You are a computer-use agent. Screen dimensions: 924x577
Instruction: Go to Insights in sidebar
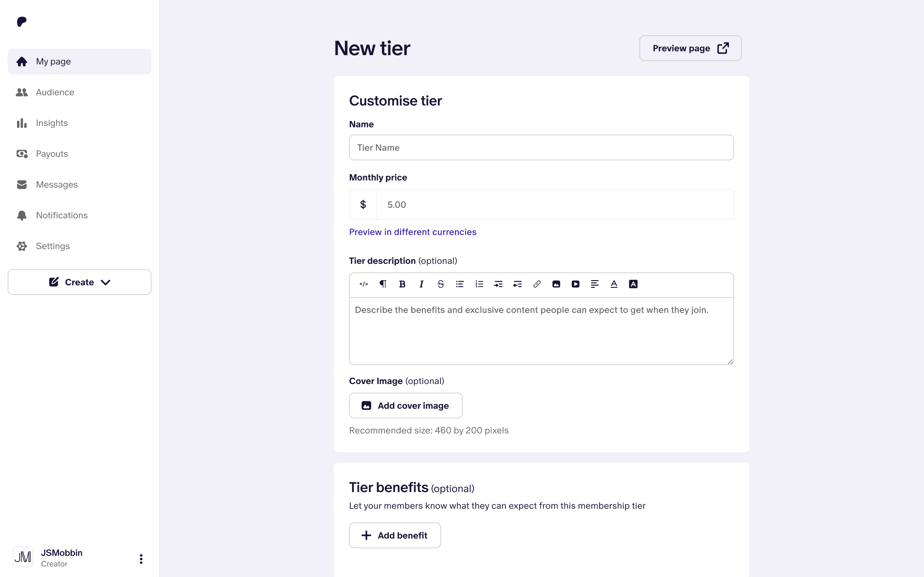coord(52,123)
